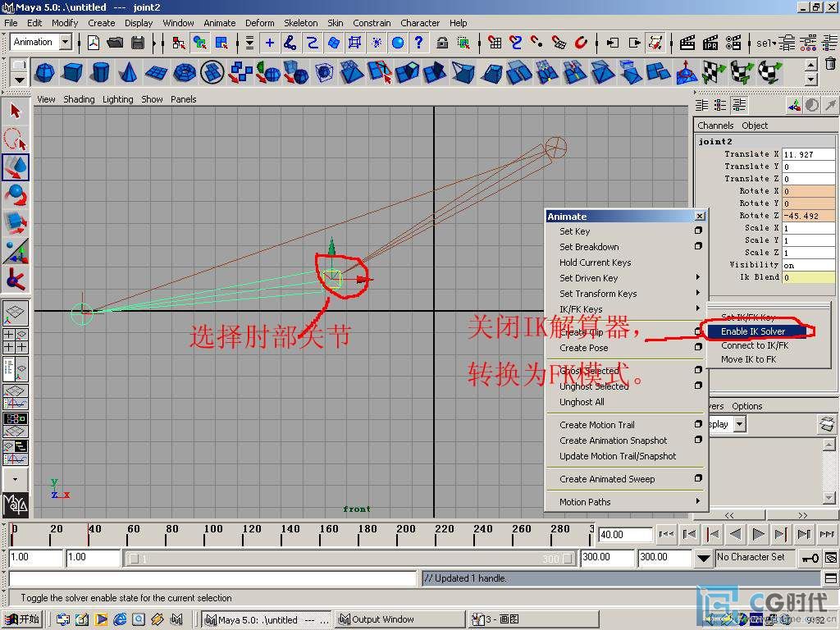This screenshot has width=840, height=630.
Task: Go to end of playback range
Action: [x=827, y=534]
